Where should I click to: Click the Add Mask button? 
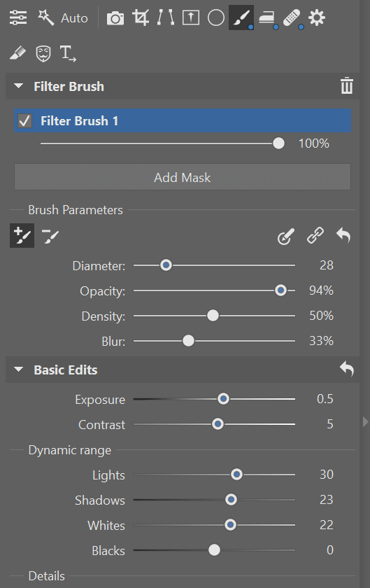[x=183, y=177]
